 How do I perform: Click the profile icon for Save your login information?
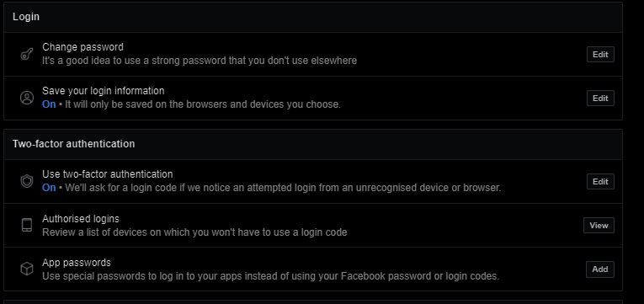click(27, 98)
